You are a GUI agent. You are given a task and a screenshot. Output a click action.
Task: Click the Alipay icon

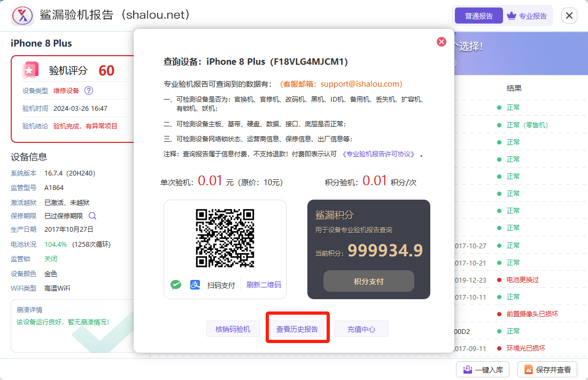pos(195,285)
